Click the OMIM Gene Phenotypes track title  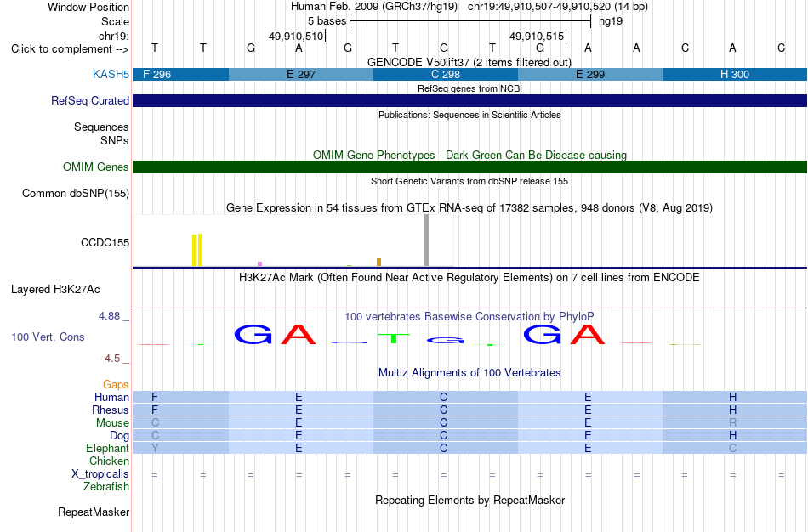click(x=470, y=155)
